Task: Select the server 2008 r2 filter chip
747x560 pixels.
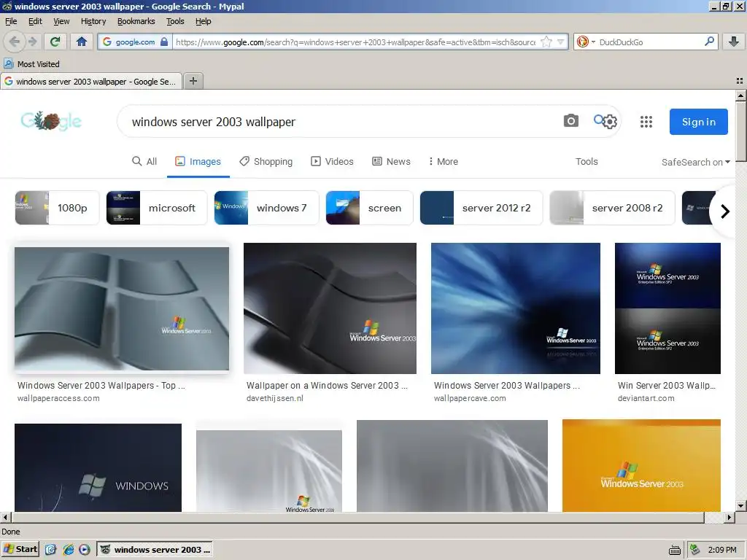Action: click(612, 208)
